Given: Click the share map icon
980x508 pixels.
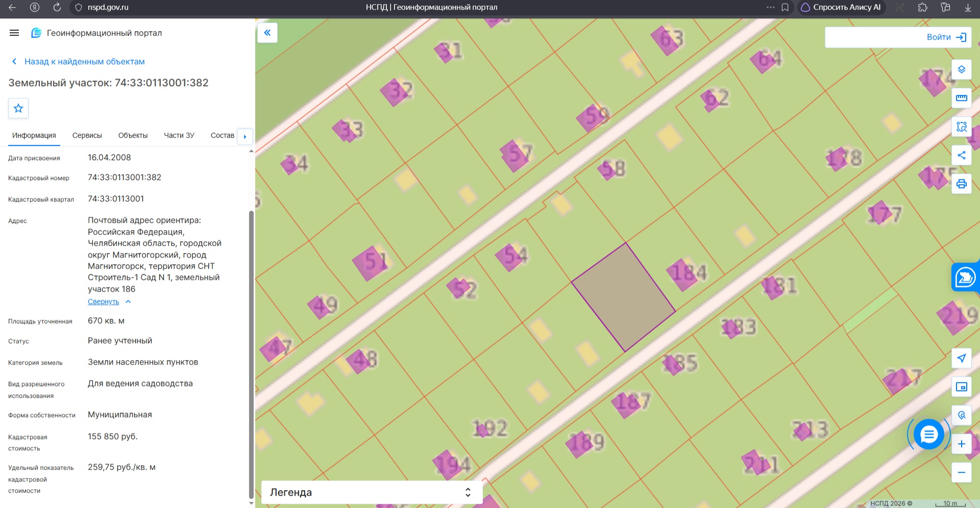Looking at the screenshot, I should click(962, 155).
